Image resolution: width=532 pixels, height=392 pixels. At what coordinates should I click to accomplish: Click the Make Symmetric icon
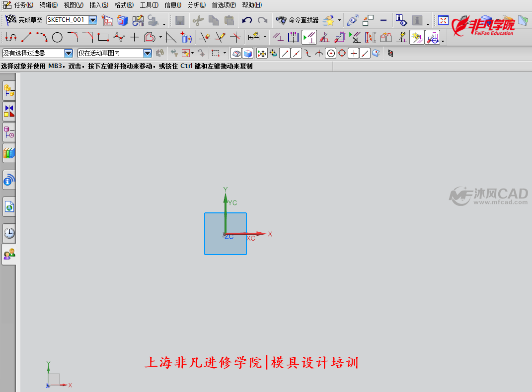[x=294, y=37]
